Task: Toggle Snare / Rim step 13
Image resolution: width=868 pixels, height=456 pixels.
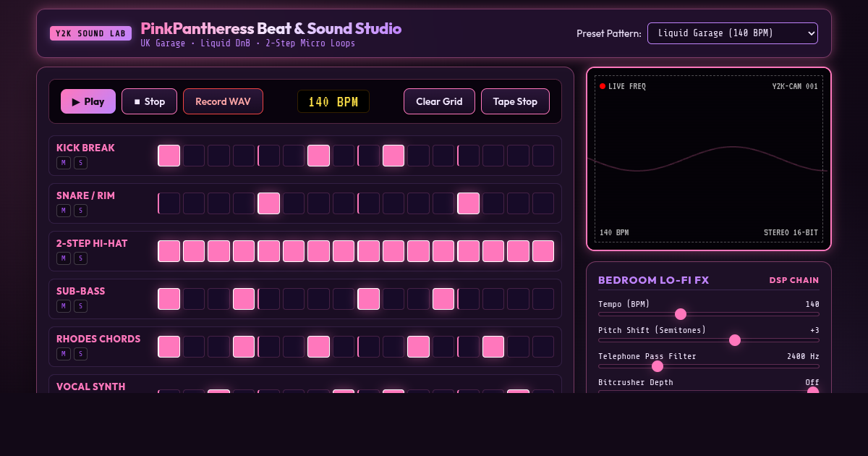Action: 468,203
